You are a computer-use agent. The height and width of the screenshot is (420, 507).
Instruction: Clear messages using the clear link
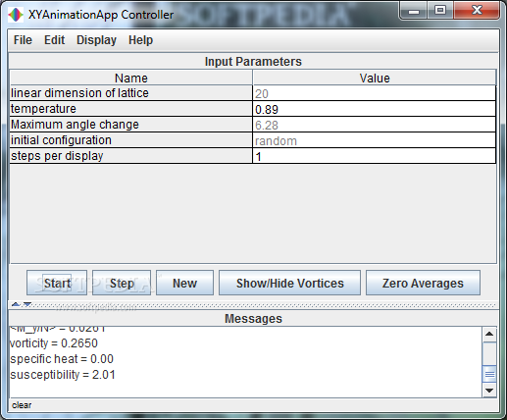click(22, 405)
